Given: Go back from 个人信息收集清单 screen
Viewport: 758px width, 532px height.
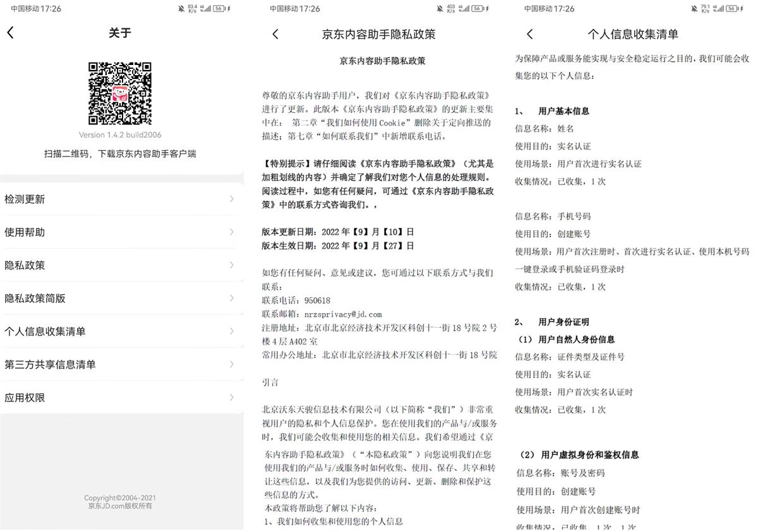Looking at the screenshot, I should pyautogui.click(x=529, y=34).
